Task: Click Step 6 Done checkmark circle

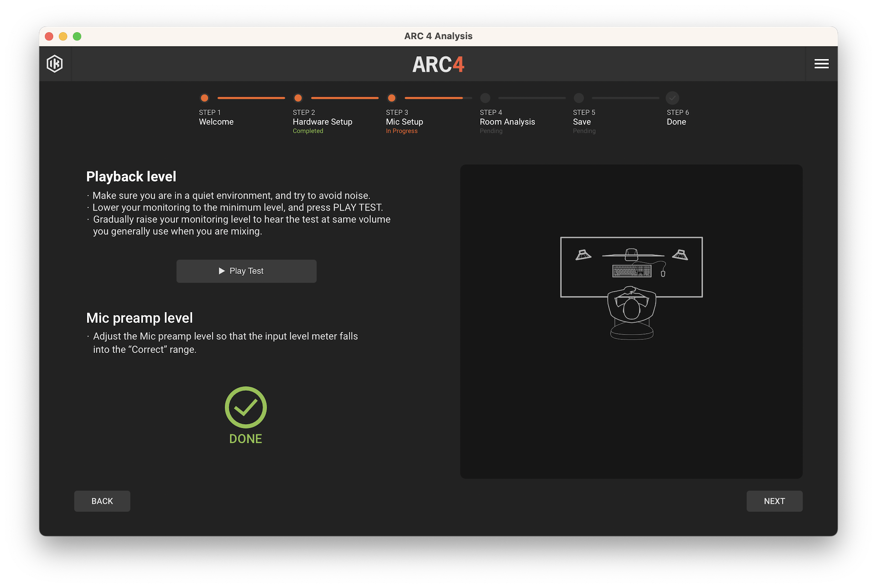Action: click(672, 98)
